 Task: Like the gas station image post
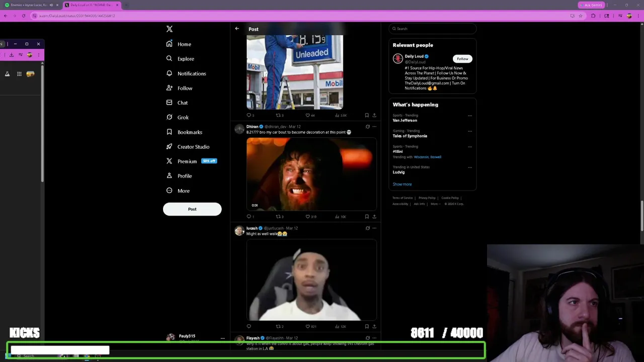coord(310,116)
